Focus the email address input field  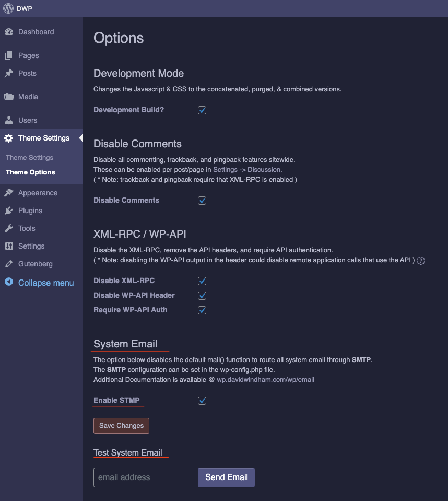point(146,477)
